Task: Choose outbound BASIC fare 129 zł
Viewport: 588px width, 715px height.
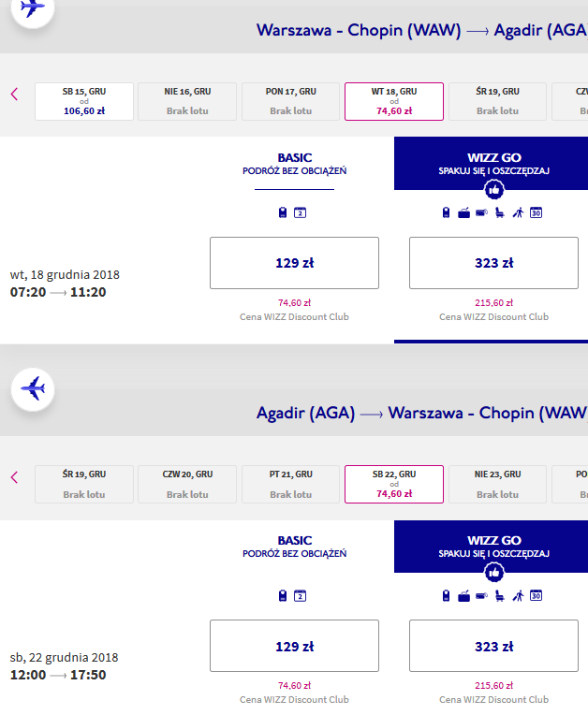Action: pyautogui.click(x=294, y=263)
